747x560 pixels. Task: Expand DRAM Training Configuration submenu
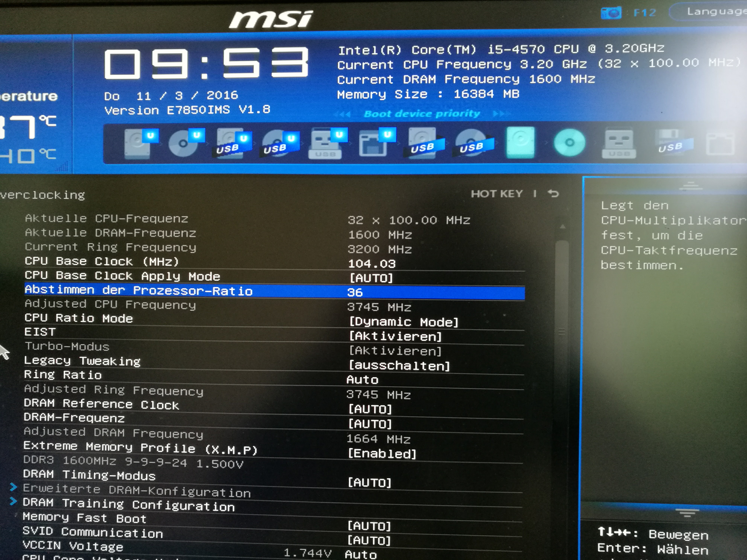(128, 505)
